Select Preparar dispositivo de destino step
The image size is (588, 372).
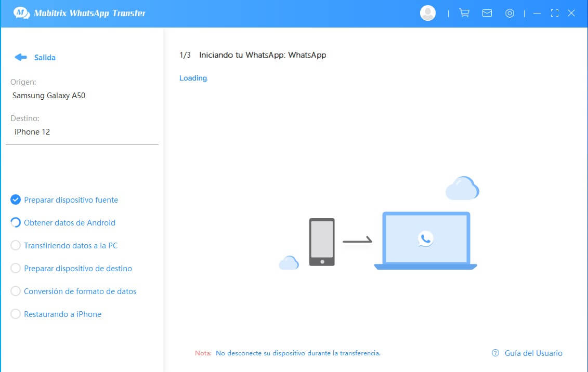pyautogui.click(x=78, y=269)
